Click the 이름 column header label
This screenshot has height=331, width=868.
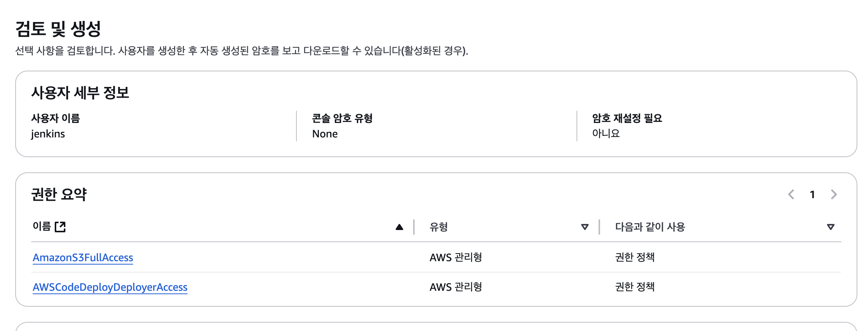click(41, 227)
